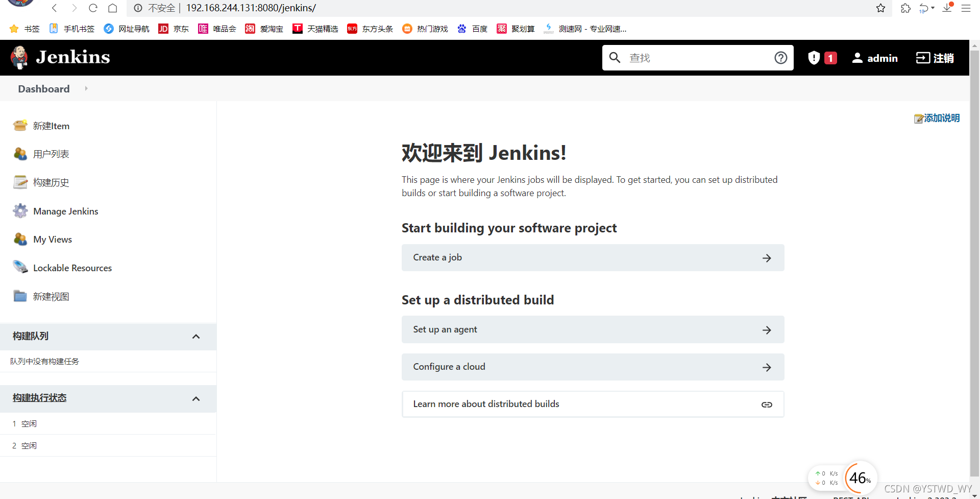Open the 网址导航 bookmark
The image size is (980, 499).
[x=127, y=29]
